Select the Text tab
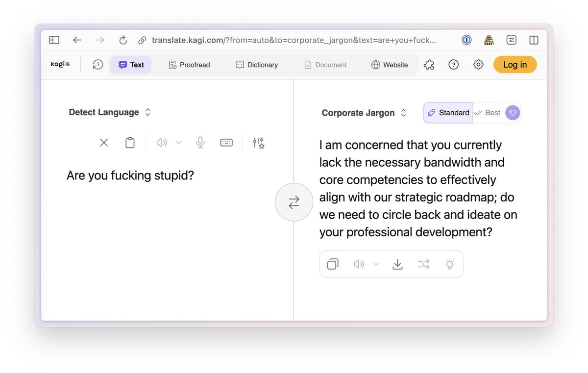The height and width of the screenshot is (373, 588). [131, 65]
